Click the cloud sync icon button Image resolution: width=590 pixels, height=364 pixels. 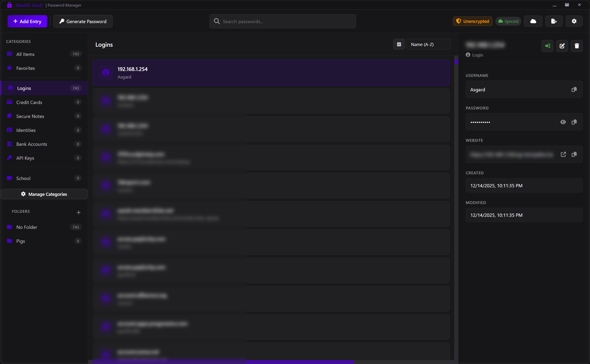pos(533,21)
